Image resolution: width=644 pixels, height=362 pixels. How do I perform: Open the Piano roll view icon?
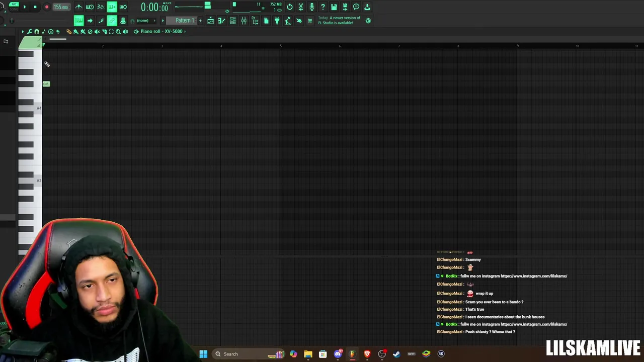[x=222, y=21]
